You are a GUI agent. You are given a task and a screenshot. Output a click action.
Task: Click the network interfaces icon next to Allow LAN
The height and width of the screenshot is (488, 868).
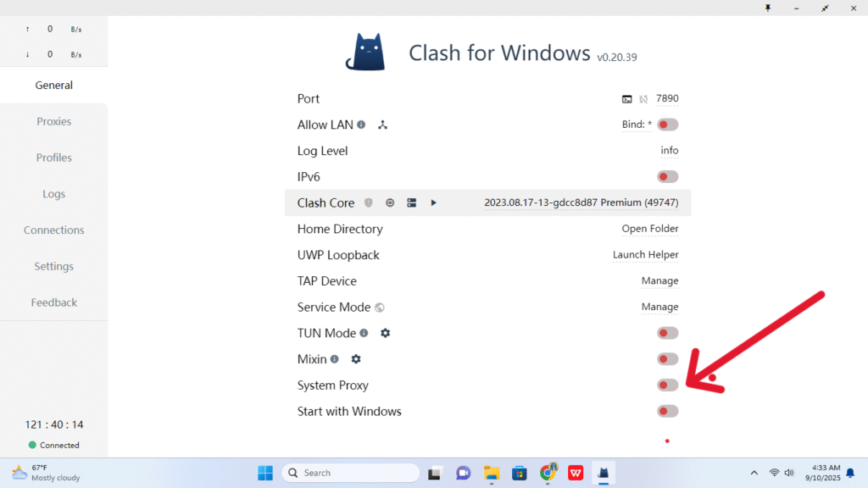click(382, 125)
